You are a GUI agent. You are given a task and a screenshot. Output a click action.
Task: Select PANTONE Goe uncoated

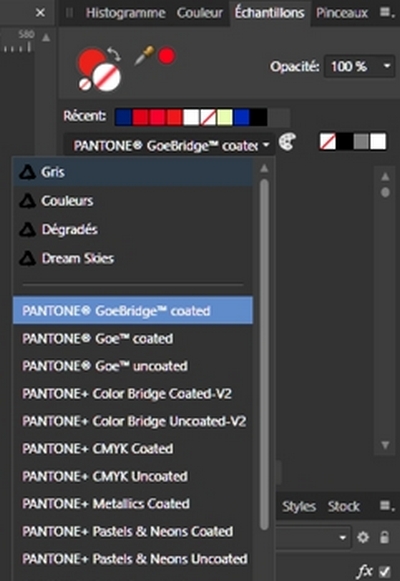click(133, 366)
